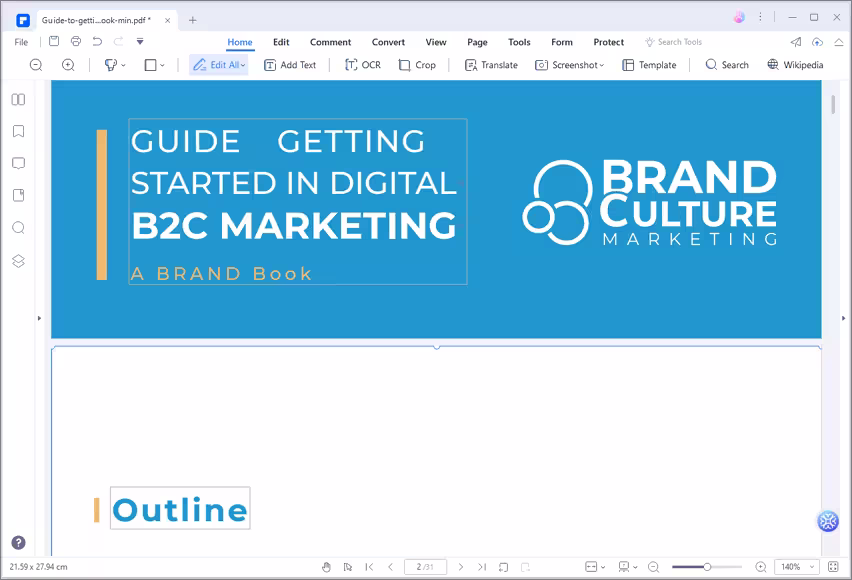Click the Translate button
The width and height of the screenshot is (852, 580).
pos(491,65)
